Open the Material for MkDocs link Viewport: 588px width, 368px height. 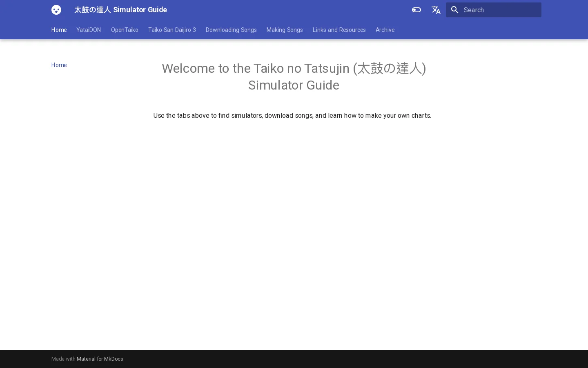click(x=100, y=359)
